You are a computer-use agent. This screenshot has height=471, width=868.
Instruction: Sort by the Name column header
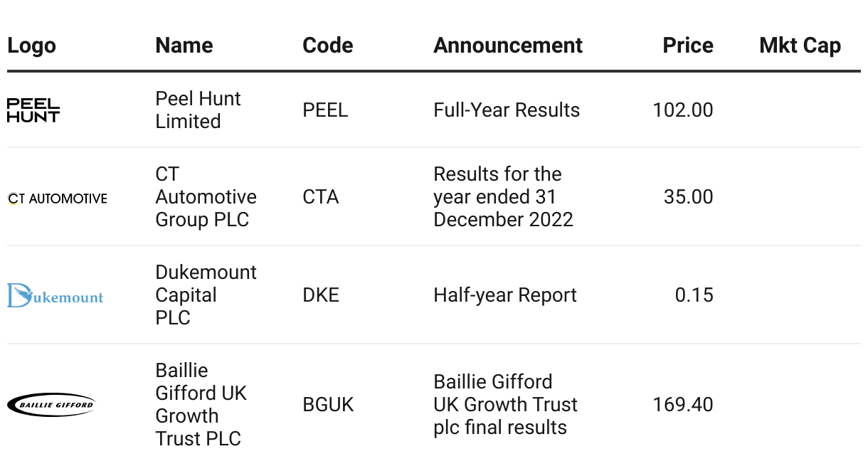point(184,46)
